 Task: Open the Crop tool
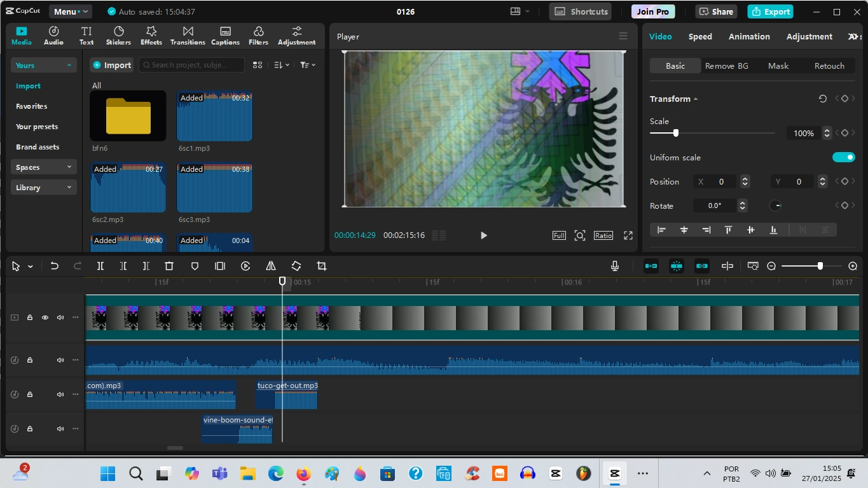pos(321,266)
